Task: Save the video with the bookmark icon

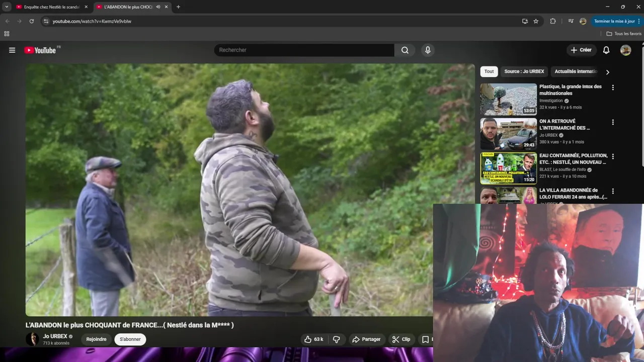Action: point(425,339)
